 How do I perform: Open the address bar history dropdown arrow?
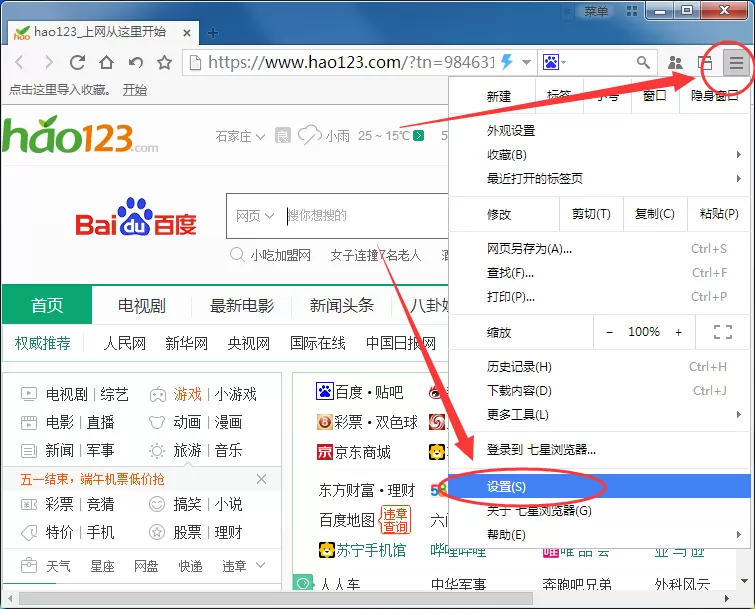tap(526, 62)
